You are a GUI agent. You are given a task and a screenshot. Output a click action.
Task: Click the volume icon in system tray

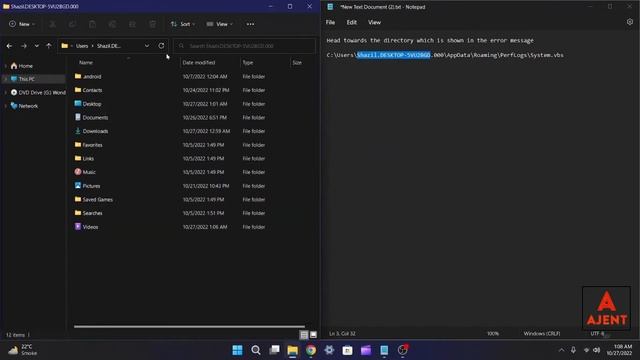(x=597, y=350)
